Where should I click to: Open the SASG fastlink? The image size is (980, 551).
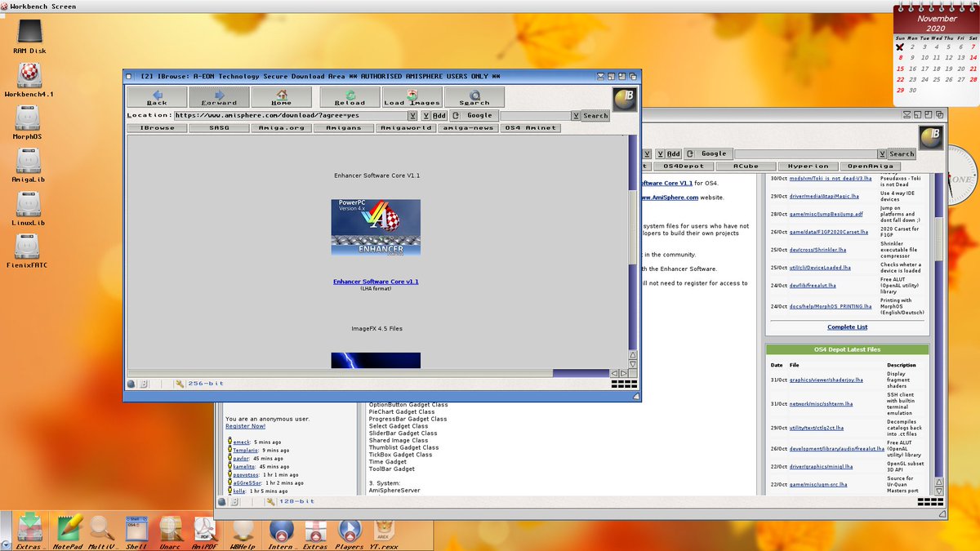[219, 128]
